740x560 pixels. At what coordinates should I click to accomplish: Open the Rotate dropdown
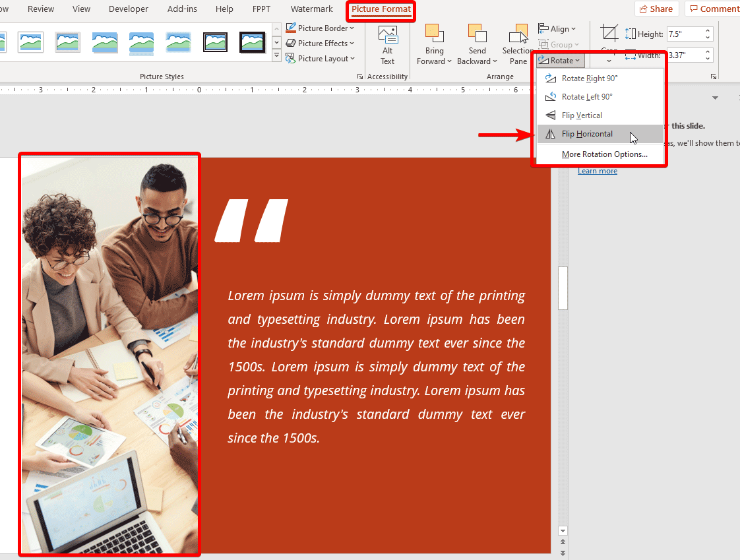[x=560, y=60]
